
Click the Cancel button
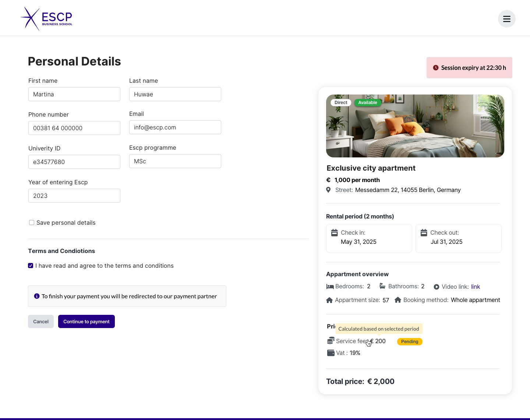pos(40,321)
